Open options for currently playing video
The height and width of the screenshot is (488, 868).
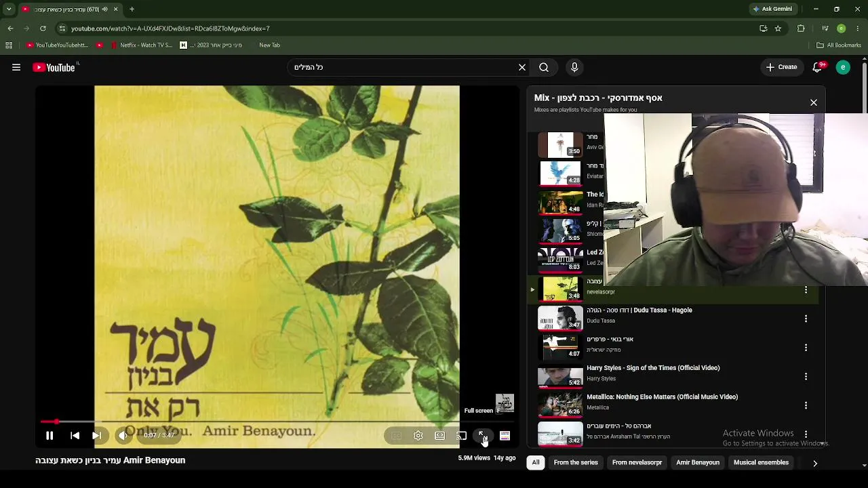point(806,290)
